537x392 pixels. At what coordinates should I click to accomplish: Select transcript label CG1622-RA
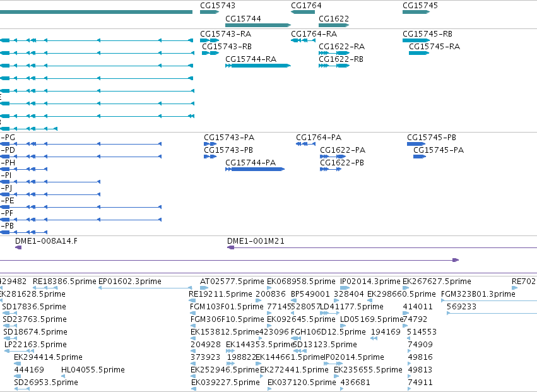342,47
